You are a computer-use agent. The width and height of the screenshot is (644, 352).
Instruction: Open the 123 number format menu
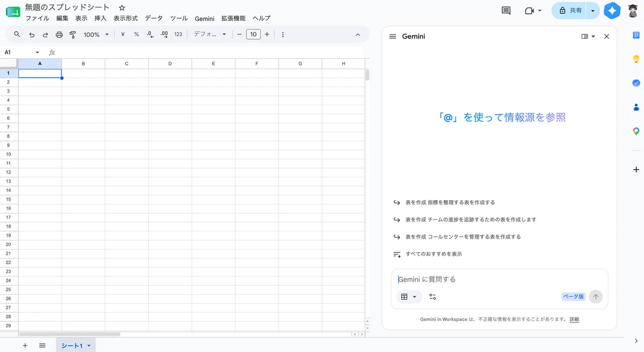point(178,34)
